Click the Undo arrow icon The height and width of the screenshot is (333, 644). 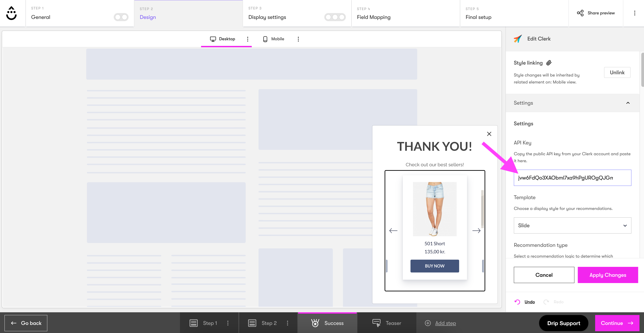[517, 302]
